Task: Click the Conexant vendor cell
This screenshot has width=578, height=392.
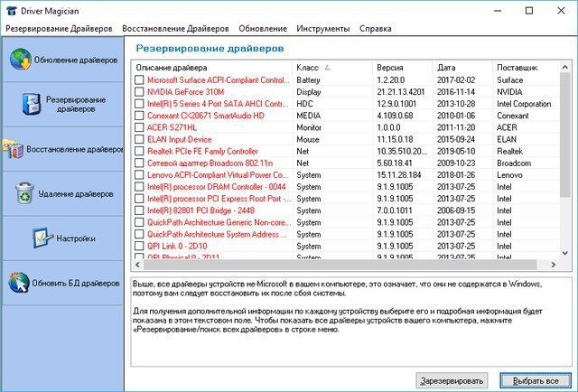Action: [513, 116]
